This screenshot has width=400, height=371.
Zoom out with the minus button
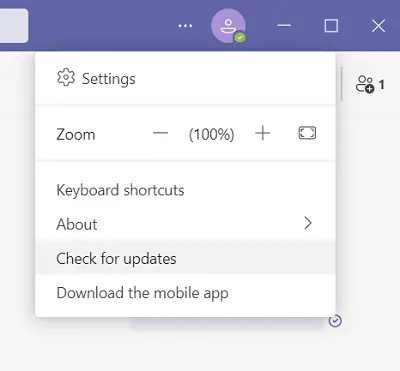coord(160,133)
